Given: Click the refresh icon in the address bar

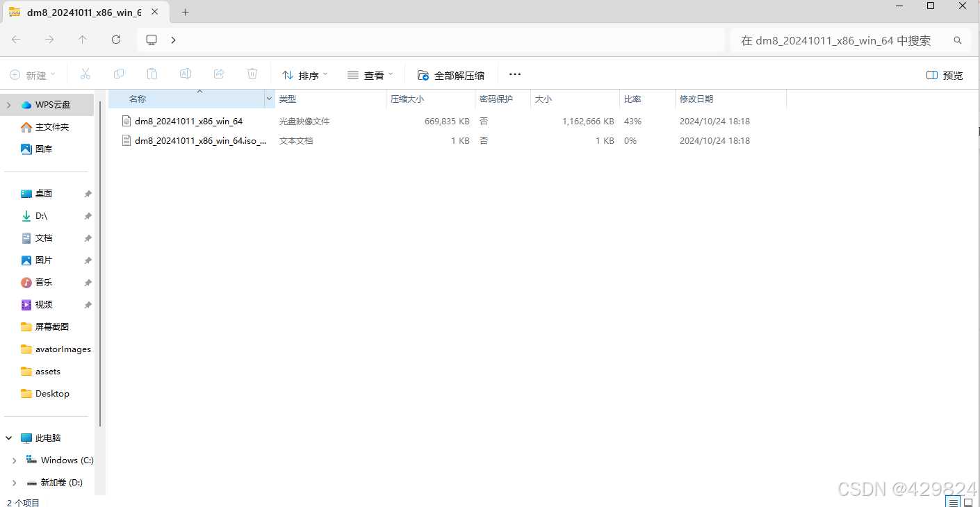Looking at the screenshot, I should [116, 40].
